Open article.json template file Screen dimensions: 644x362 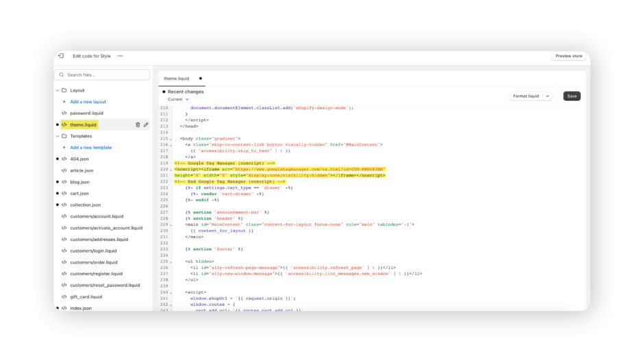(x=82, y=171)
